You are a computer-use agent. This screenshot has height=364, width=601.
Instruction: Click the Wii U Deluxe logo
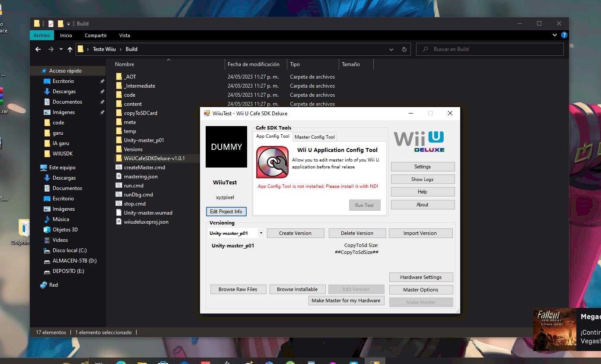click(419, 142)
